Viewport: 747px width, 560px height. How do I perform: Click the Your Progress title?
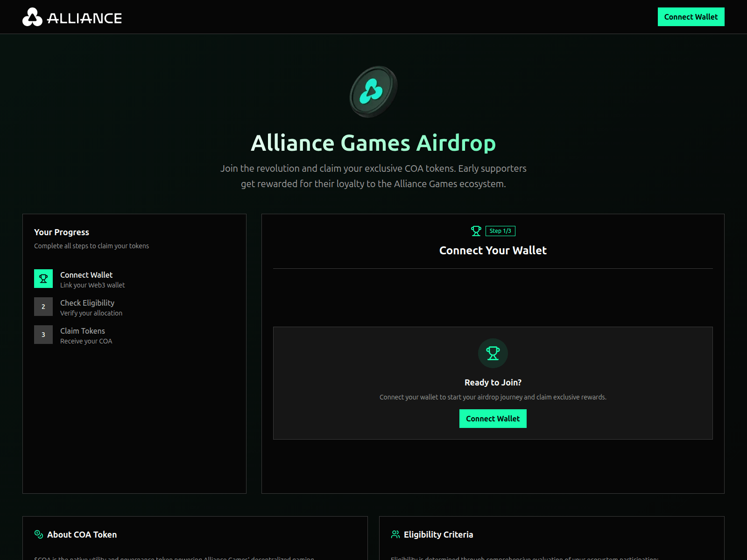coord(62,232)
